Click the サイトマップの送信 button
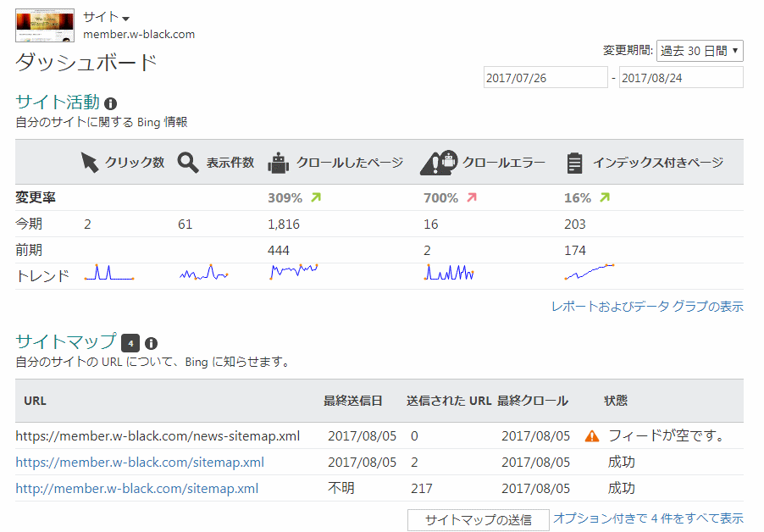Image resolution: width=764 pixels, height=532 pixels. pos(479,520)
